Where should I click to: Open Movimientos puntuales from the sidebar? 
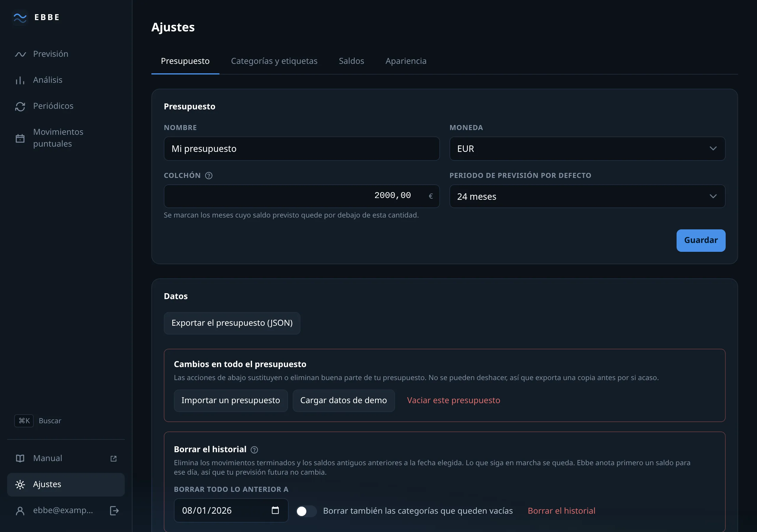tap(66, 138)
